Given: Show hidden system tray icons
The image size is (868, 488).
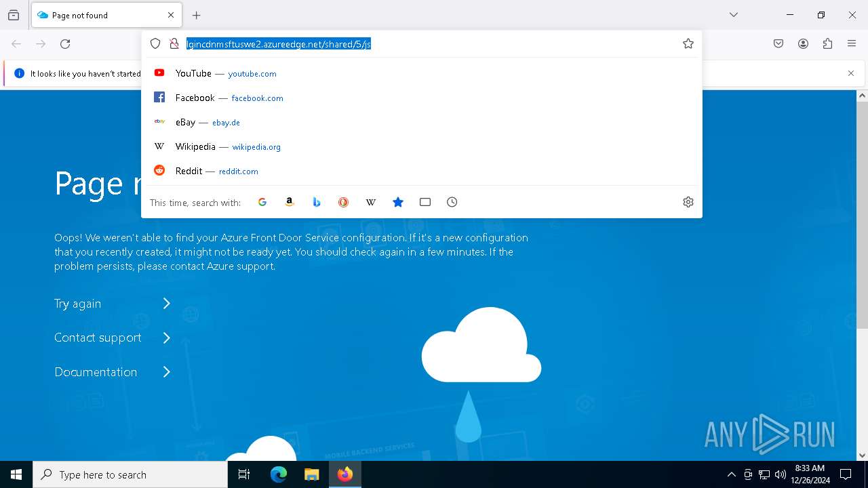Looking at the screenshot, I should (x=731, y=474).
